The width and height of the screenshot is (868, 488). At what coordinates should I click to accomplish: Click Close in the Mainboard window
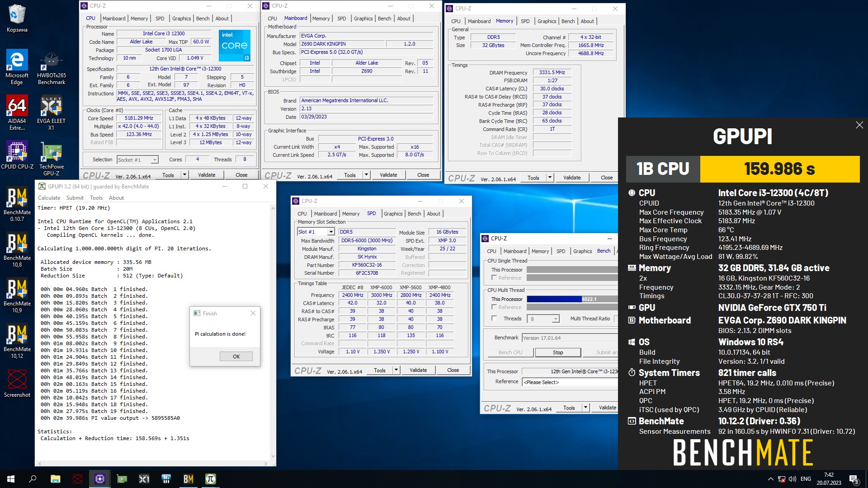[x=423, y=175]
